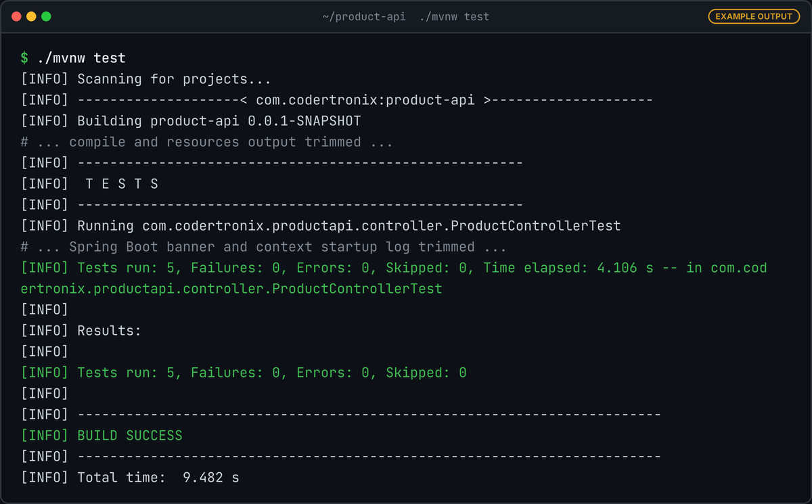Click the yellow minimize window button

point(31,16)
